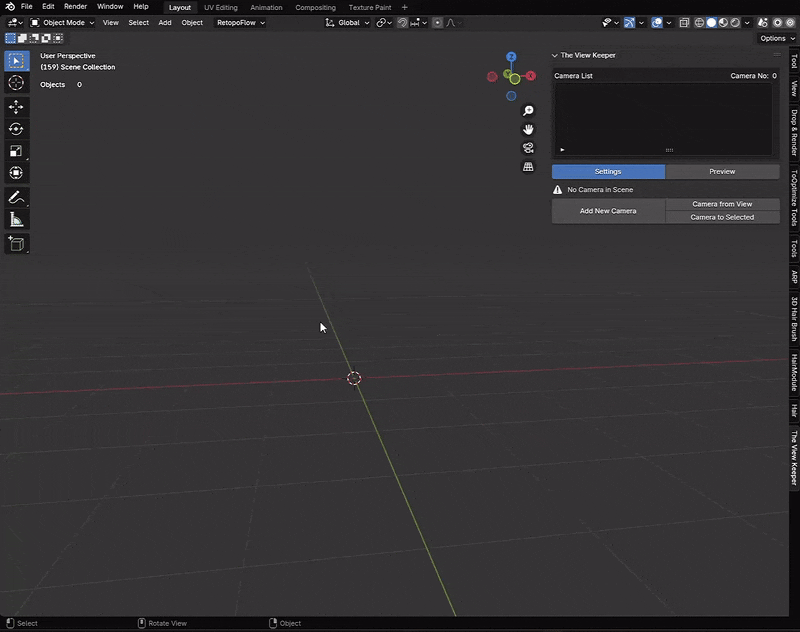
Task: Switch to solid shading
Action: tap(711, 22)
